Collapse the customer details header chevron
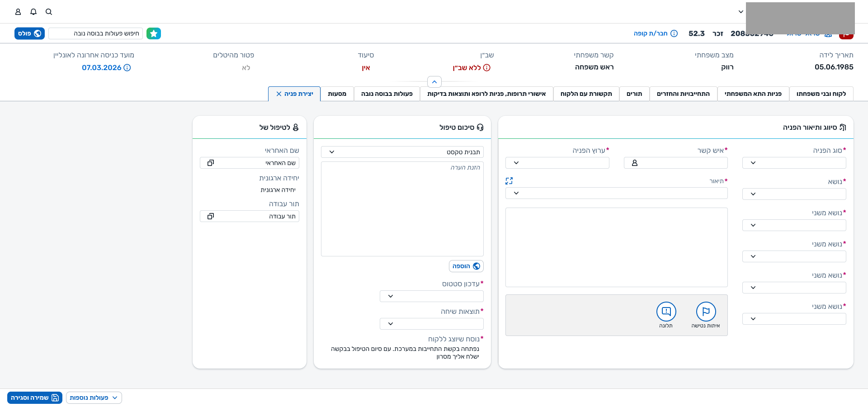 pos(434,82)
